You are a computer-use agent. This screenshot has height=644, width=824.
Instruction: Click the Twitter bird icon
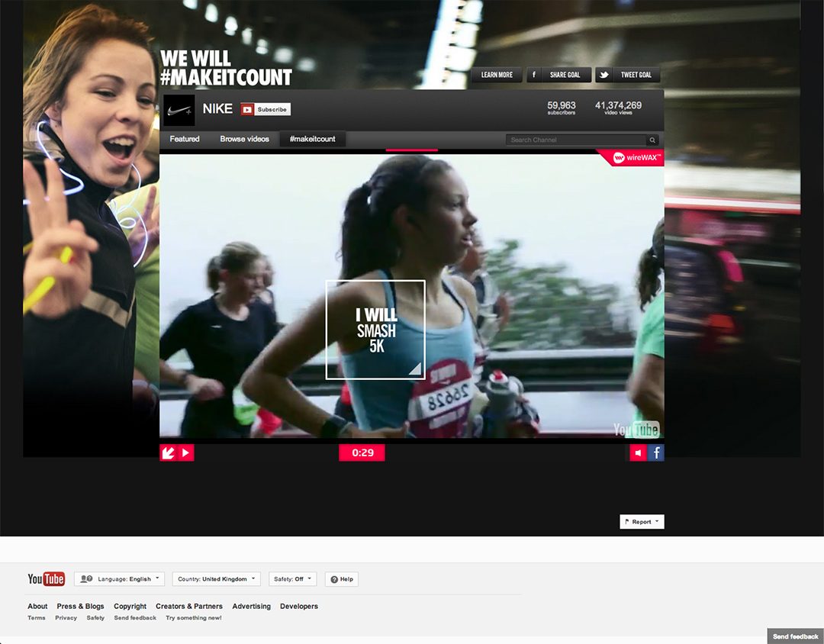point(604,75)
